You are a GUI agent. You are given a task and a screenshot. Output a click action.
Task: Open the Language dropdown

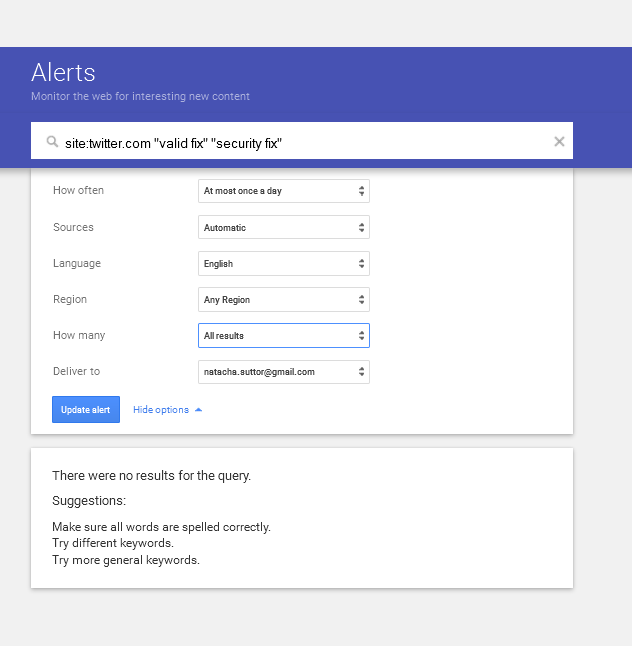click(284, 263)
